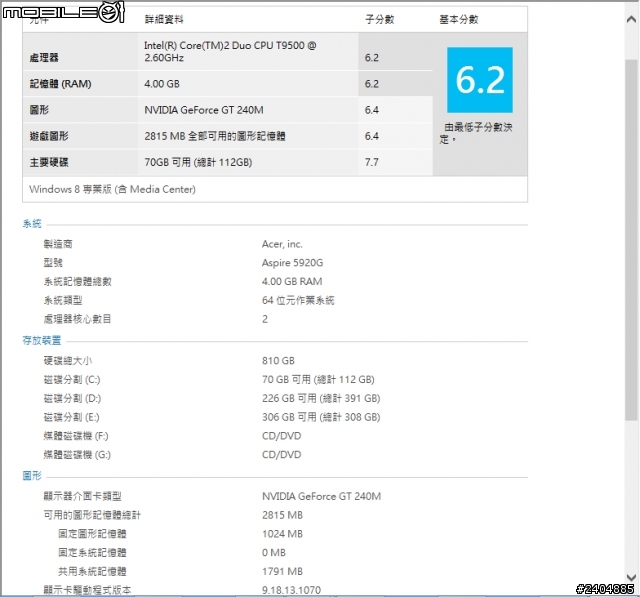
Task: Click the 4.00 GB memory detail cell
Action: 162,84
